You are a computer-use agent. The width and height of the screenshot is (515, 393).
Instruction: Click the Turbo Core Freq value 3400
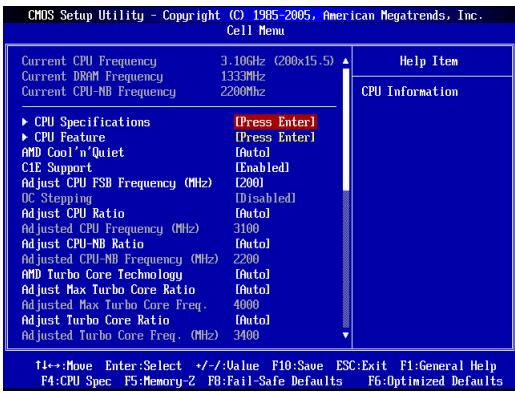(246, 335)
